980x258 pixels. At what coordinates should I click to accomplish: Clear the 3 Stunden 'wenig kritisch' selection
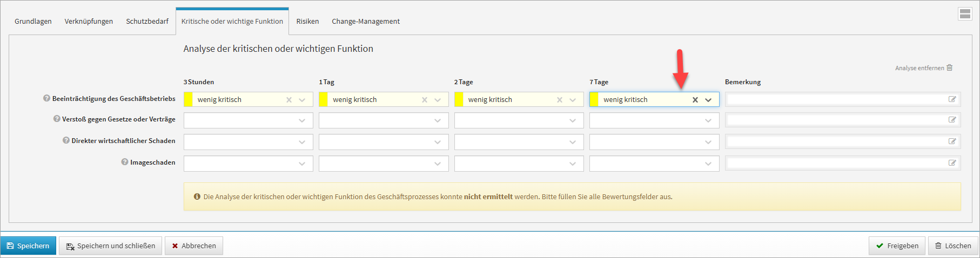point(289,100)
